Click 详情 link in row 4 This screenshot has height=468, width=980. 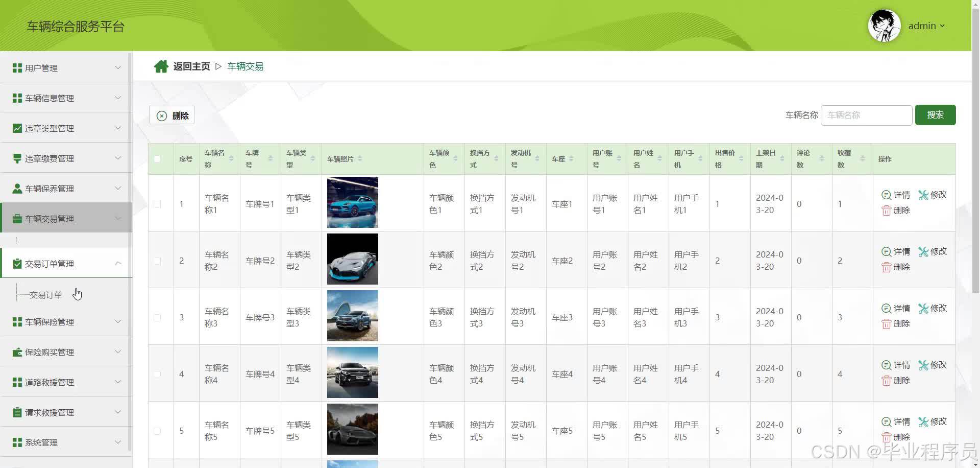point(902,365)
